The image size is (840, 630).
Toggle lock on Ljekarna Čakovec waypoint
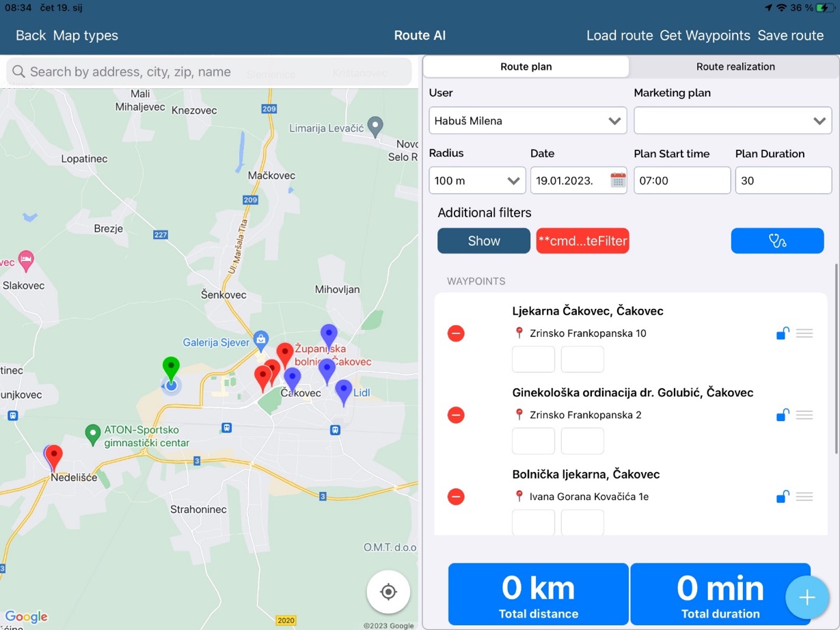click(x=783, y=333)
